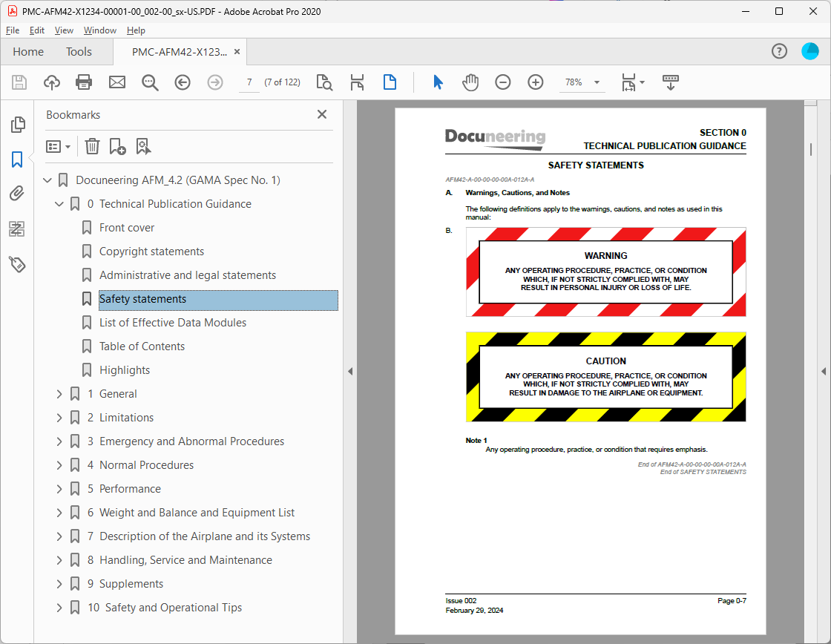Close the PMC-AFM42 document tab
The height and width of the screenshot is (644, 831).
237,51
